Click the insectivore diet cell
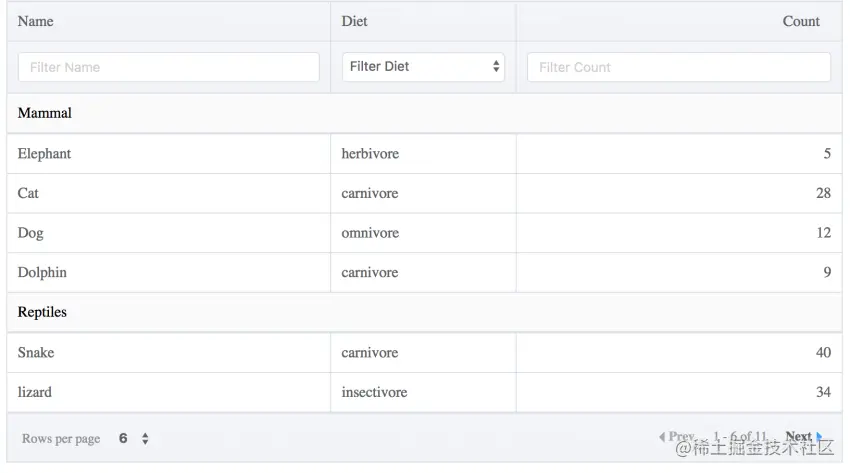The image size is (850, 473). click(374, 392)
